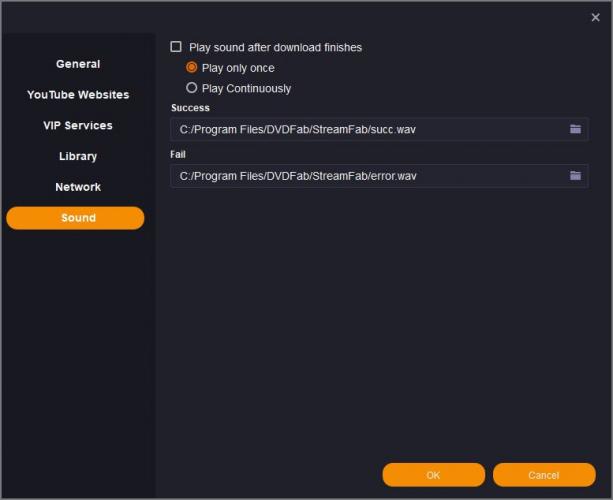This screenshot has height=500, width=613.
Task: Select the Play Continuously radio button
Action: pos(192,88)
